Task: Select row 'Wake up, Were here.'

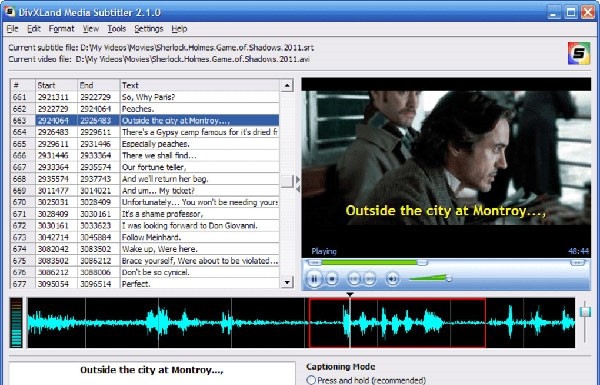Action: coord(145,249)
